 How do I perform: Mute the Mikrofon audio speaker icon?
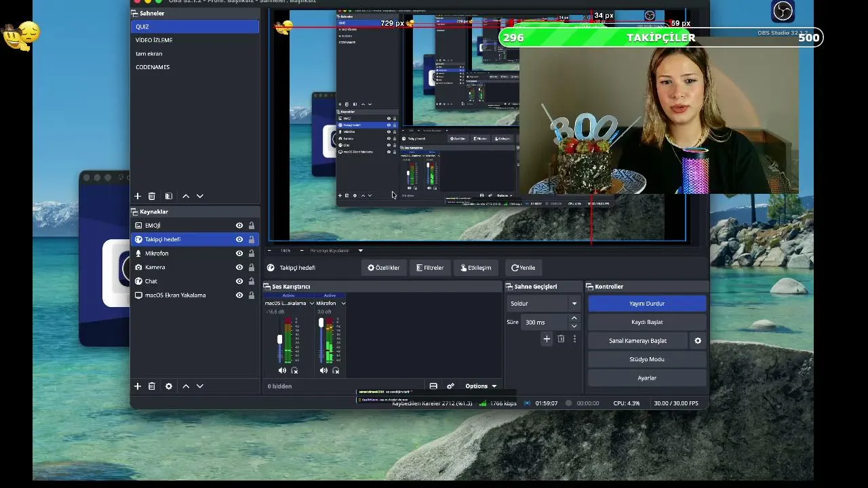[323, 371]
